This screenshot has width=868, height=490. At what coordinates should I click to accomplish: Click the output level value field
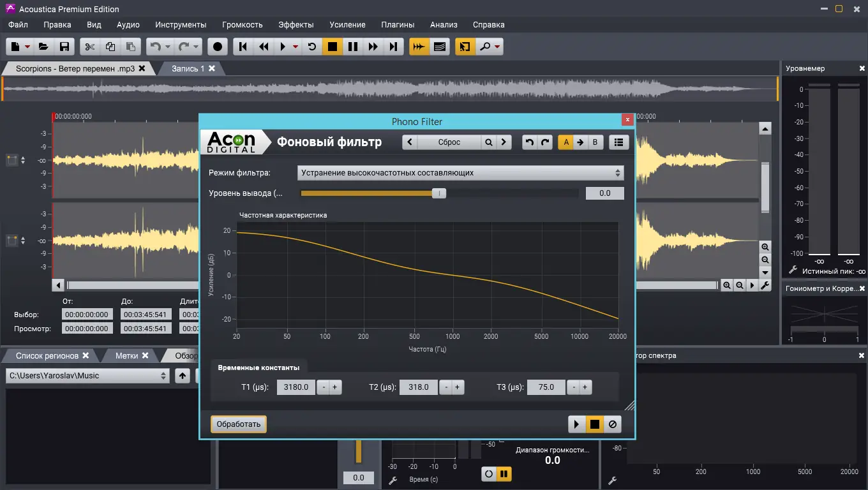click(604, 193)
